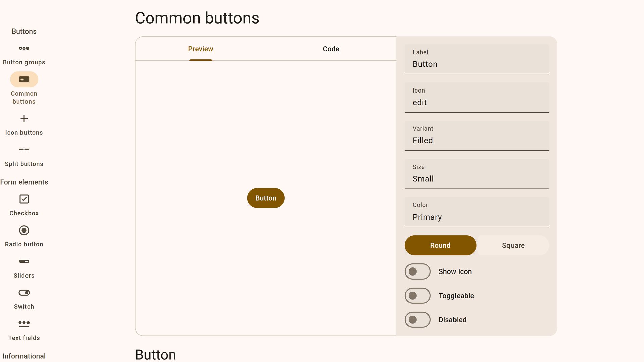Toggle the Disabled switch
Image resolution: width=644 pixels, height=362 pixels.
pyautogui.click(x=417, y=320)
